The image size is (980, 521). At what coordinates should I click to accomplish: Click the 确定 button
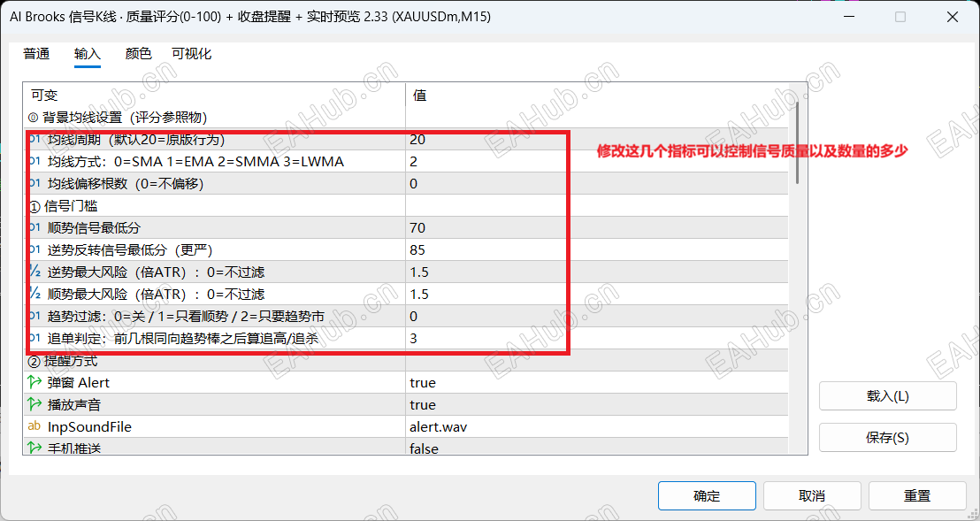point(707,496)
